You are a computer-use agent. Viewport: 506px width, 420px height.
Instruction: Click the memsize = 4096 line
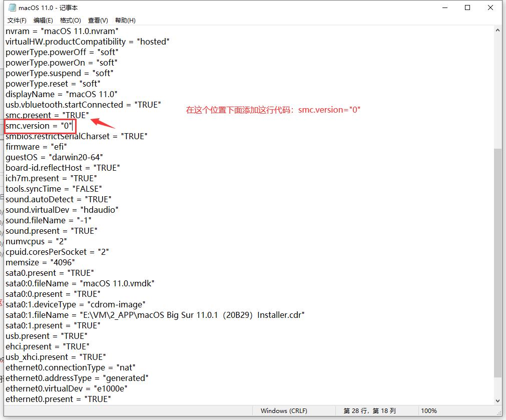coord(40,262)
